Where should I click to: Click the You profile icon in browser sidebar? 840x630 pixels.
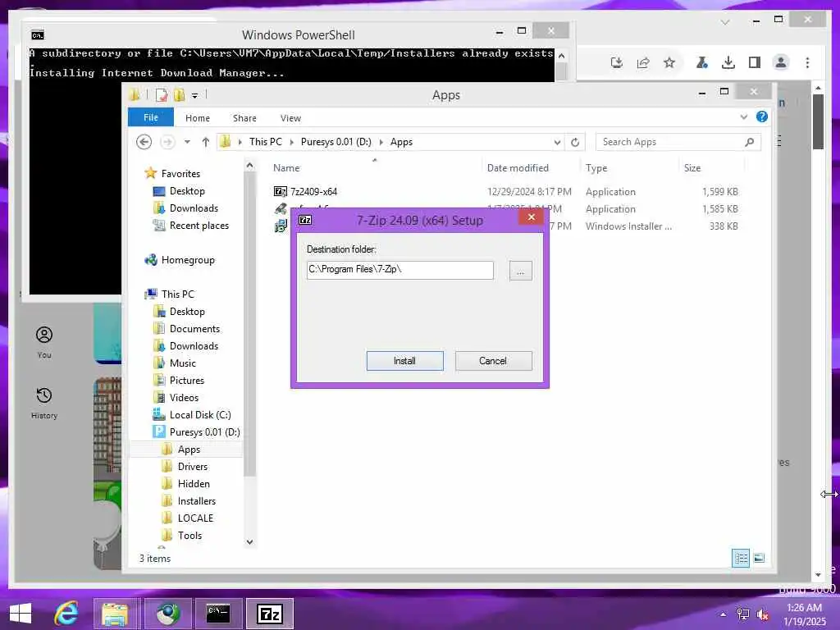click(44, 342)
